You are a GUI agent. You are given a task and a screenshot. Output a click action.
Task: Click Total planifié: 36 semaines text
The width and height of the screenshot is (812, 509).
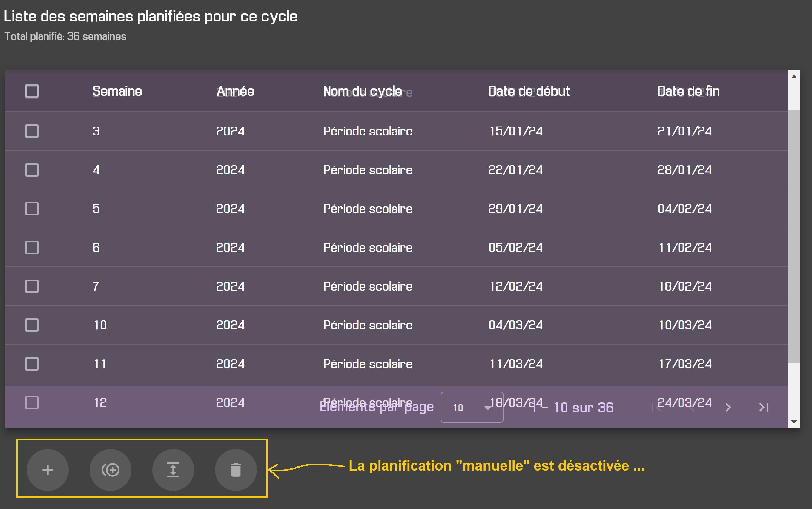click(x=65, y=36)
